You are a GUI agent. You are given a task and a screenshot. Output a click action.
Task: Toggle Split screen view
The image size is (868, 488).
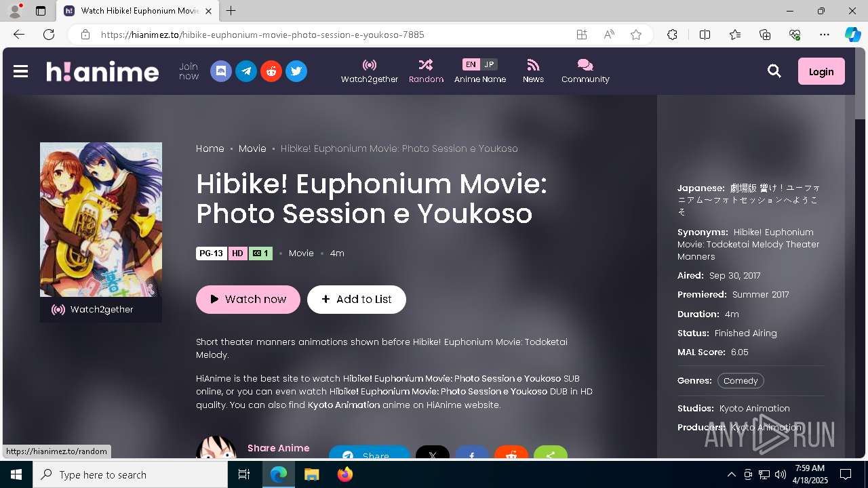pos(705,35)
